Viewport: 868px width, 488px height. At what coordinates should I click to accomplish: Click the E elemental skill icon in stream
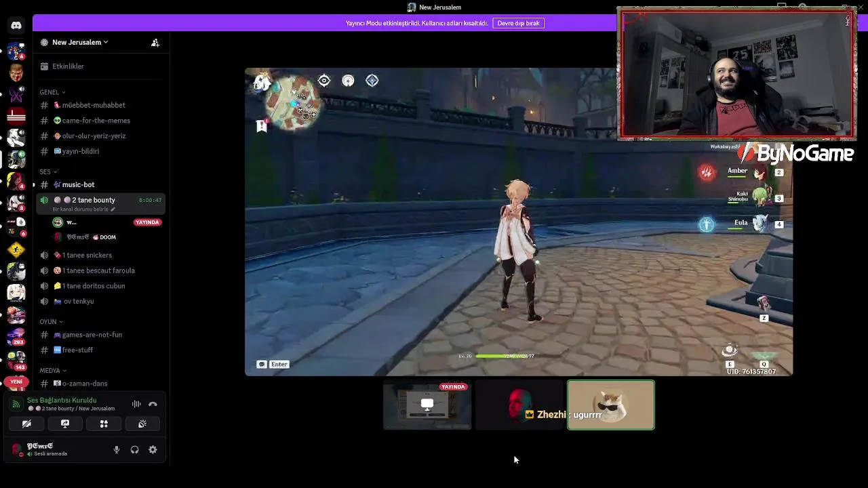[x=730, y=351]
